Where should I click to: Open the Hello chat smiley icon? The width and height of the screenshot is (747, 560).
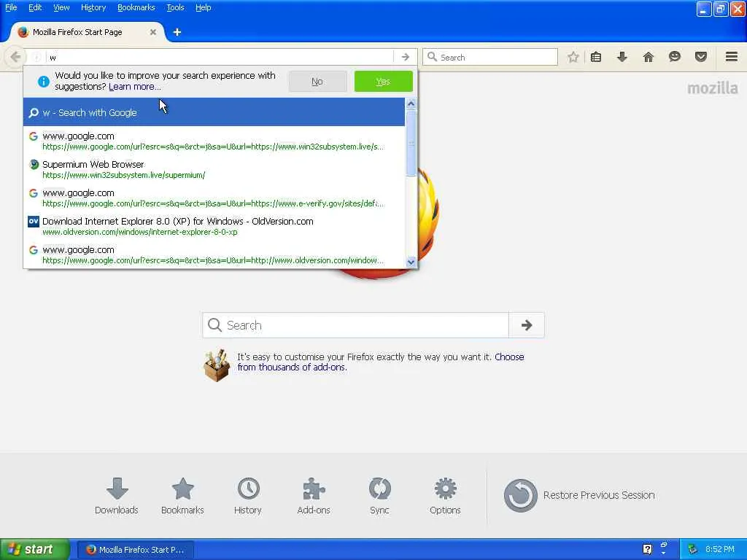coord(675,57)
